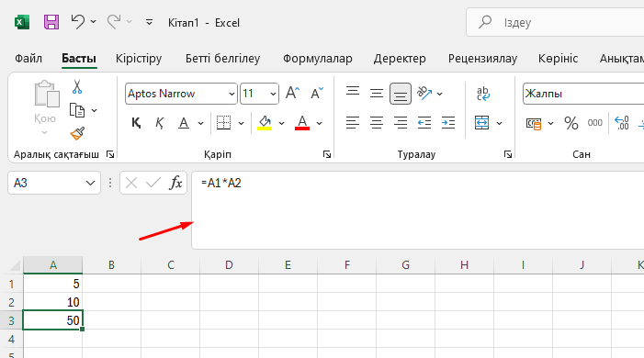Click the Undo arrow icon
Image resolution: width=644 pixels, height=358 pixels.
pyautogui.click(x=77, y=21)
